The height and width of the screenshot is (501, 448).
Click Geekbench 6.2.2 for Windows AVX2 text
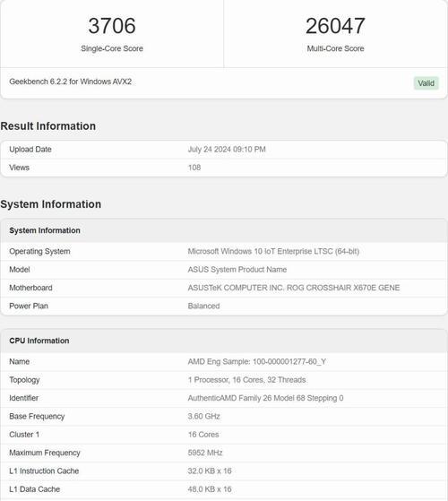[70, 82]
